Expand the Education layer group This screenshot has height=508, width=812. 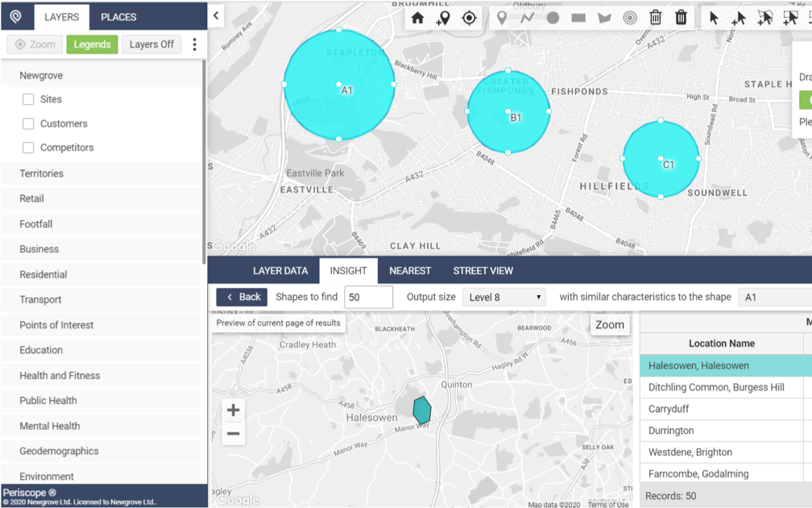pos(101,350)
